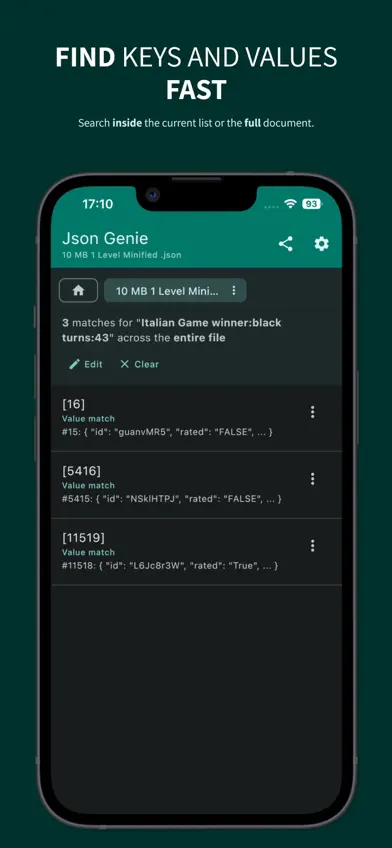Open result [11519] entry
Viewport: 392px width, 848px height.
pos(196,552)
